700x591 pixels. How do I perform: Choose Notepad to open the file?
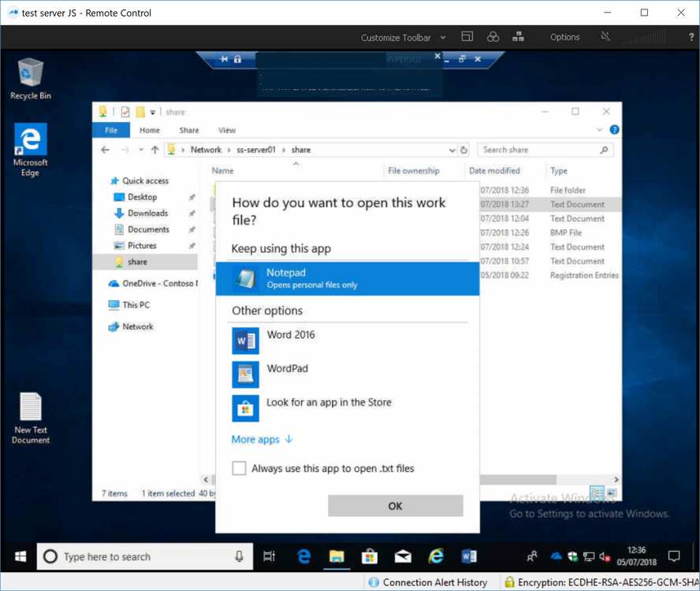click(348, 278)
